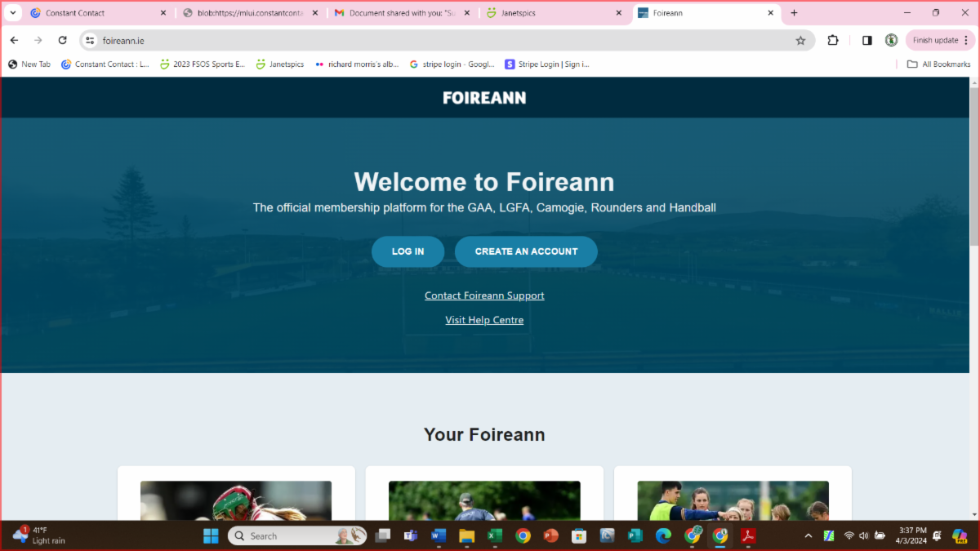This screenshot has width=980, height=551.
Task: Open PowerPoint from taskbar
Action: 550,535
